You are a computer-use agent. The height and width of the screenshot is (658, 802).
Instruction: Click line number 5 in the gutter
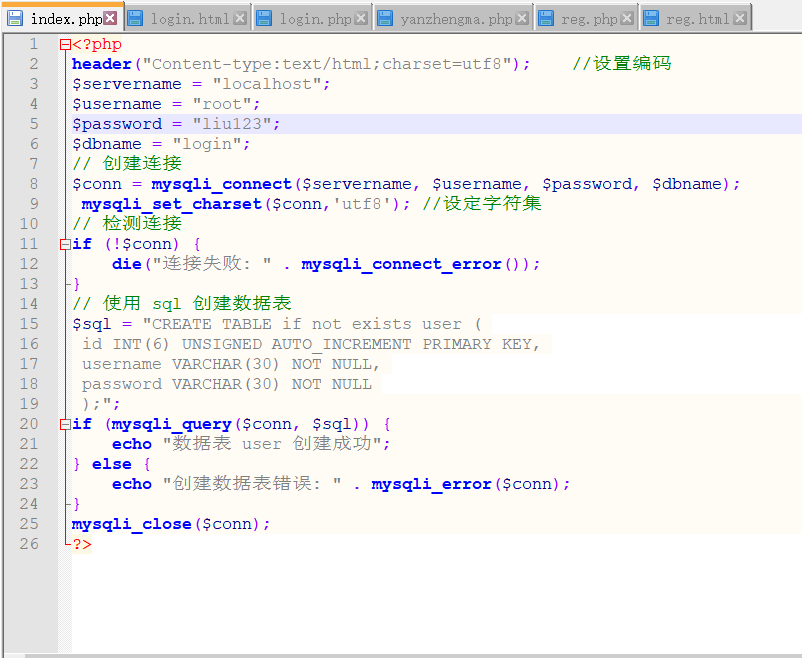coord(34,123)
